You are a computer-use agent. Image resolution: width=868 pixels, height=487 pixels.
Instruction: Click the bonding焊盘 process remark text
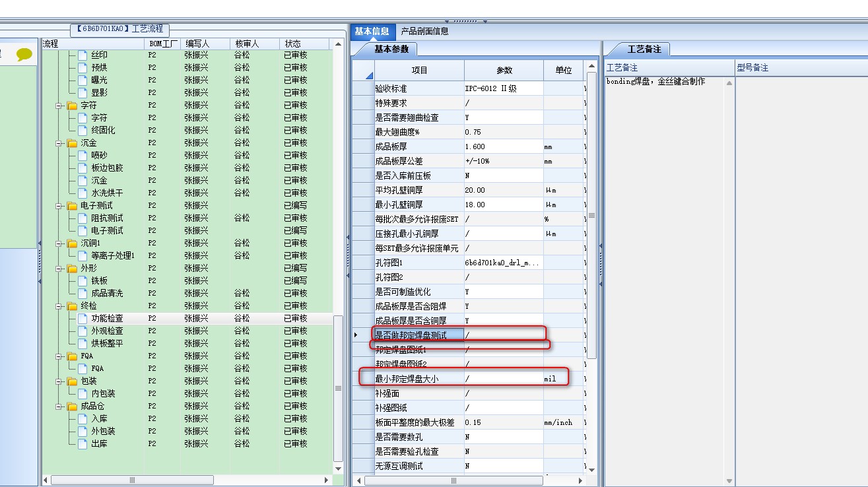pyautogui.click(x=655, y=81)
